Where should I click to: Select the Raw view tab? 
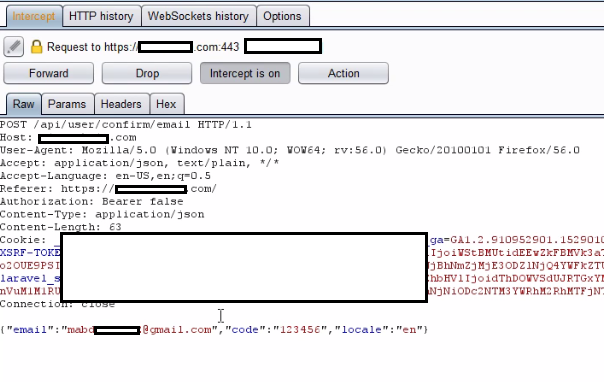pos(23,104)
